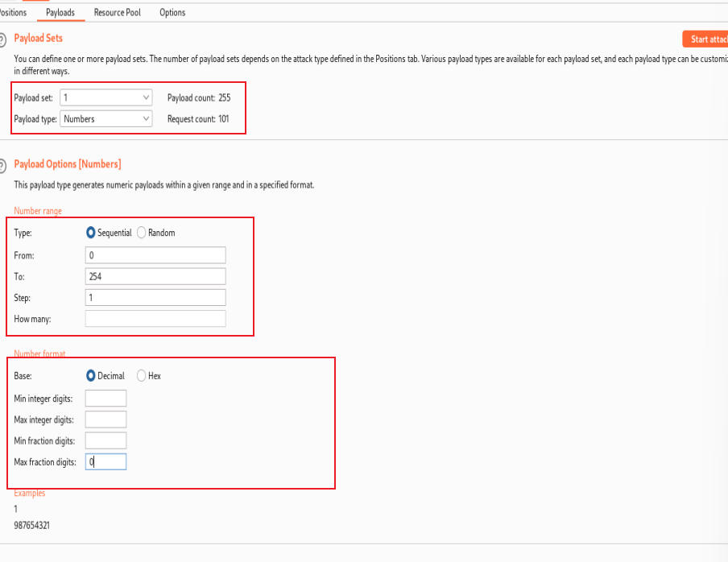Focus the Min fraction digits field
The image size is (728, 562).
[105, 440]
